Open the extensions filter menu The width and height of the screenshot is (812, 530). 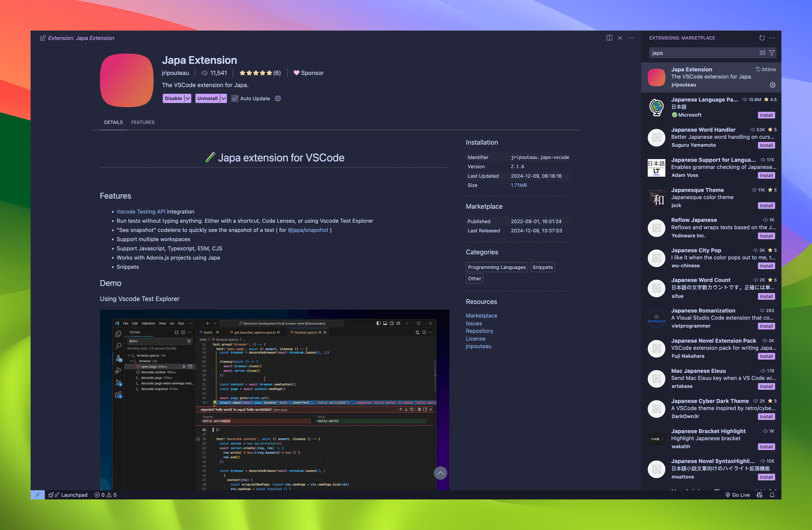771,53
